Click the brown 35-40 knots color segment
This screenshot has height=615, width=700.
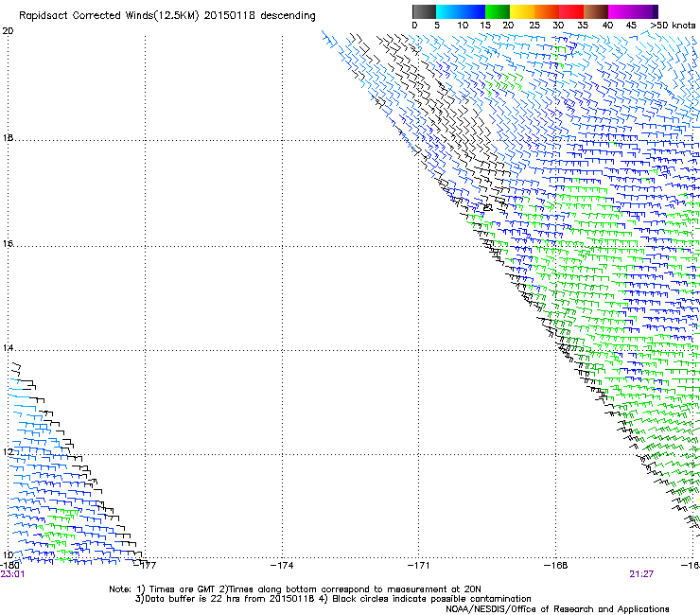(x=596, y=11)
